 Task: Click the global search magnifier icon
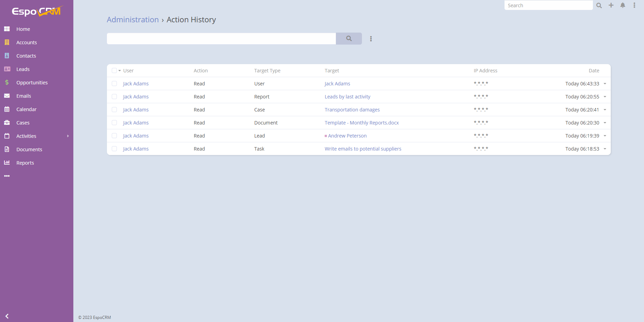point(599,5)
